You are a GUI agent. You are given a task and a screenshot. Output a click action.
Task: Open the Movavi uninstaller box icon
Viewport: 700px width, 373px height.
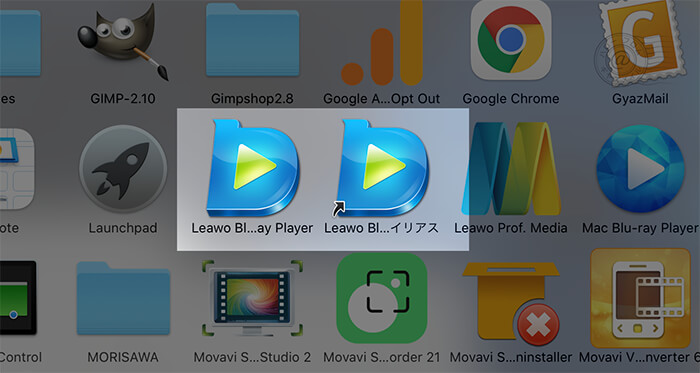(x=511, y=303)
